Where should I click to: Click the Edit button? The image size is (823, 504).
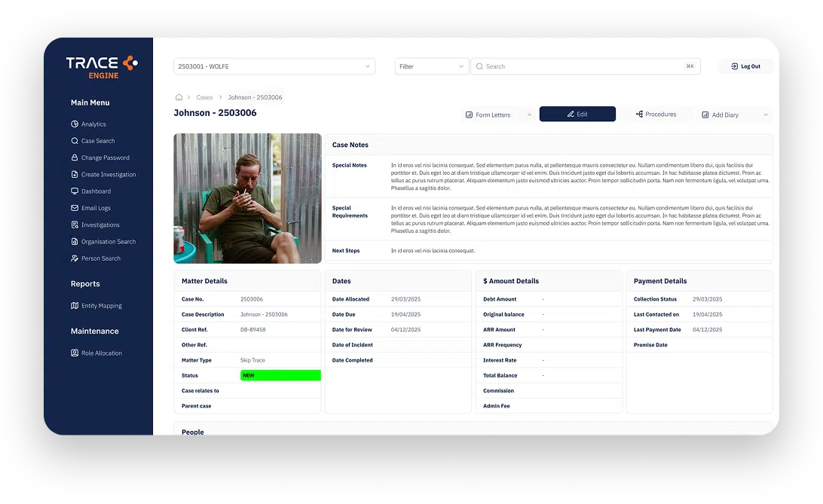coord(577,115)
